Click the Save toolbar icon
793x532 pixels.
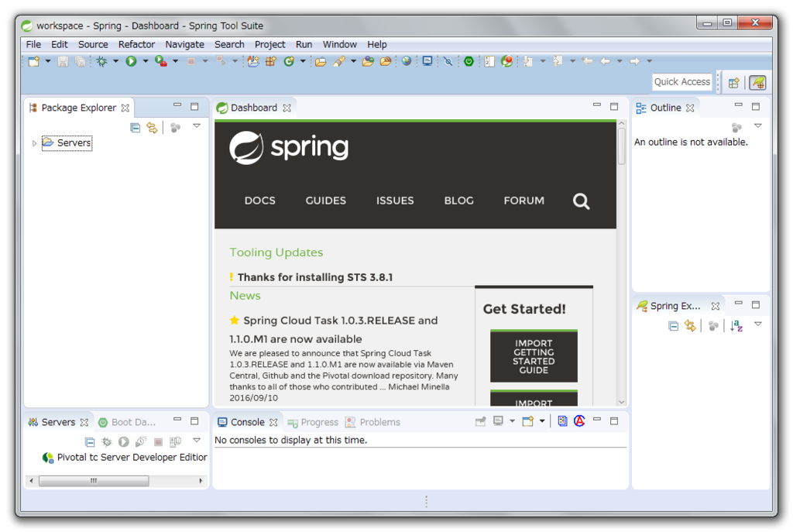tap(63, 61)
